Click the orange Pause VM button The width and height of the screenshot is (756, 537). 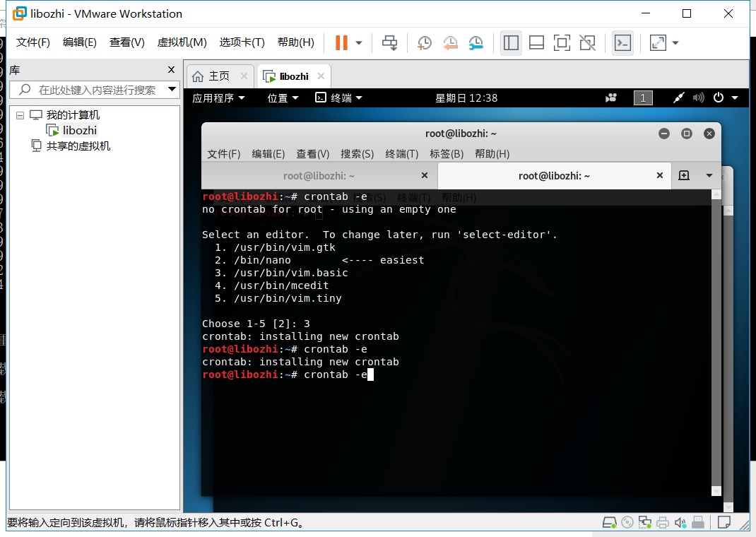pyautogui.click(x=341, y=43)
